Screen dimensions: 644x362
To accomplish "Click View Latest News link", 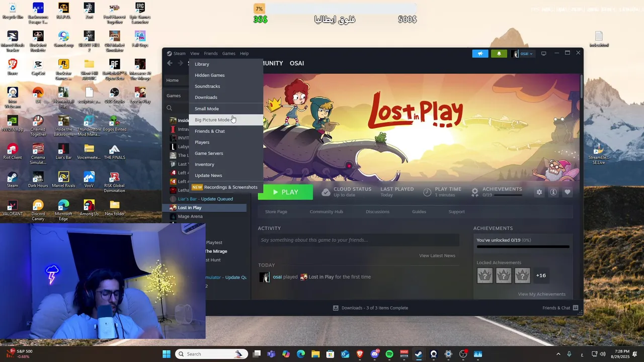I will (x=437, y=255).
